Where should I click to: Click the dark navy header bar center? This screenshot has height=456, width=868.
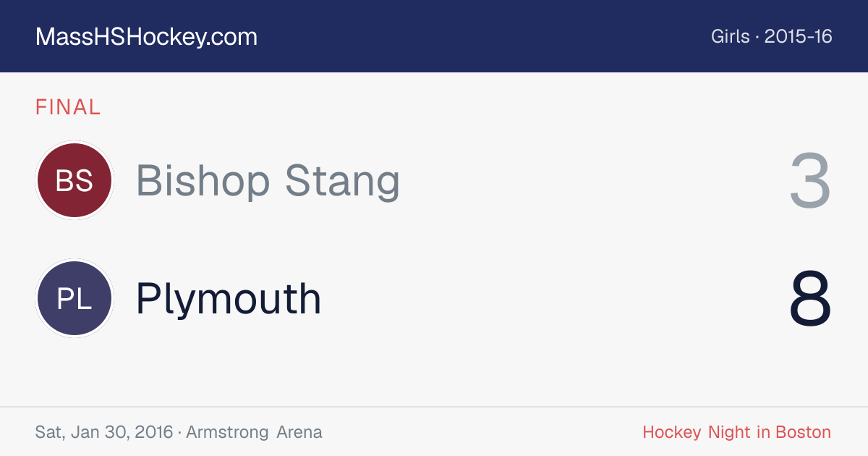coord(434,36)
